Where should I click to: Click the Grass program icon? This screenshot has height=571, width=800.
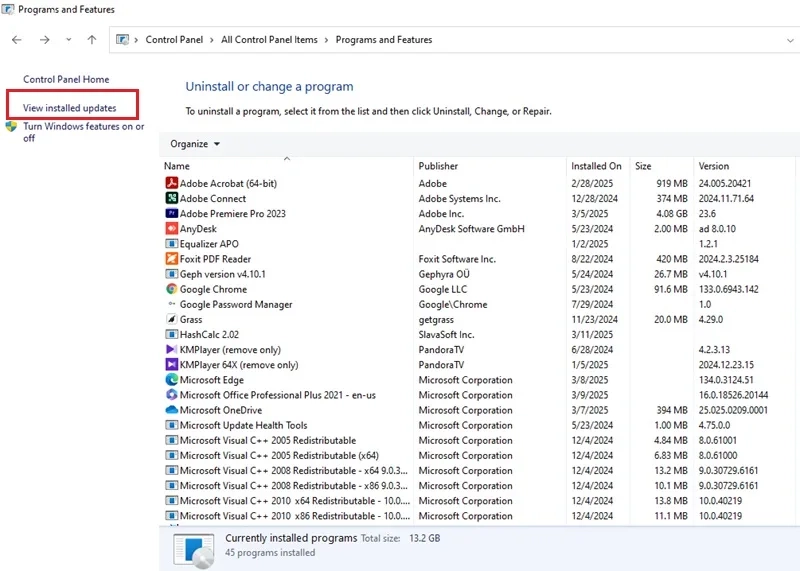pyautogui.click(x=171, y=319)
